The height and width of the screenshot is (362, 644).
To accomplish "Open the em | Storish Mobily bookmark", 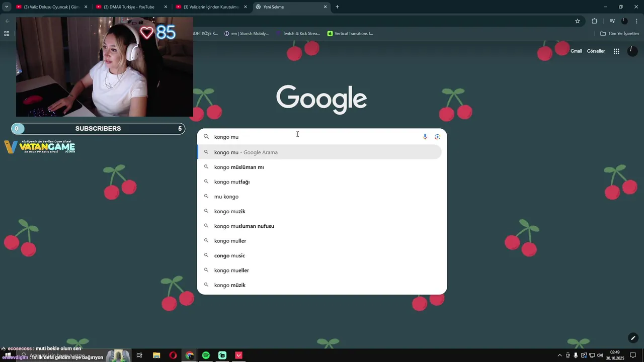I will tap(247, 34).
